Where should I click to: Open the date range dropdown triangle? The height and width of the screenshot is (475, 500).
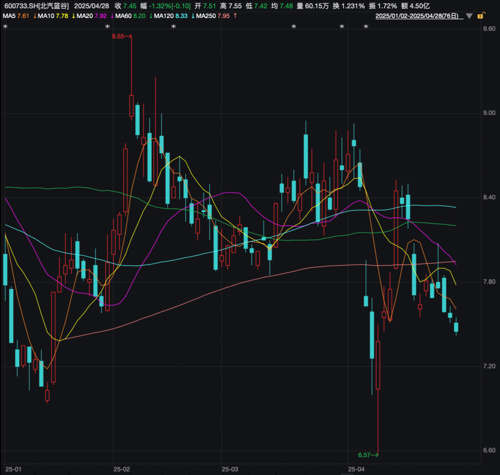pyautogui.click(x=469, y=16)
